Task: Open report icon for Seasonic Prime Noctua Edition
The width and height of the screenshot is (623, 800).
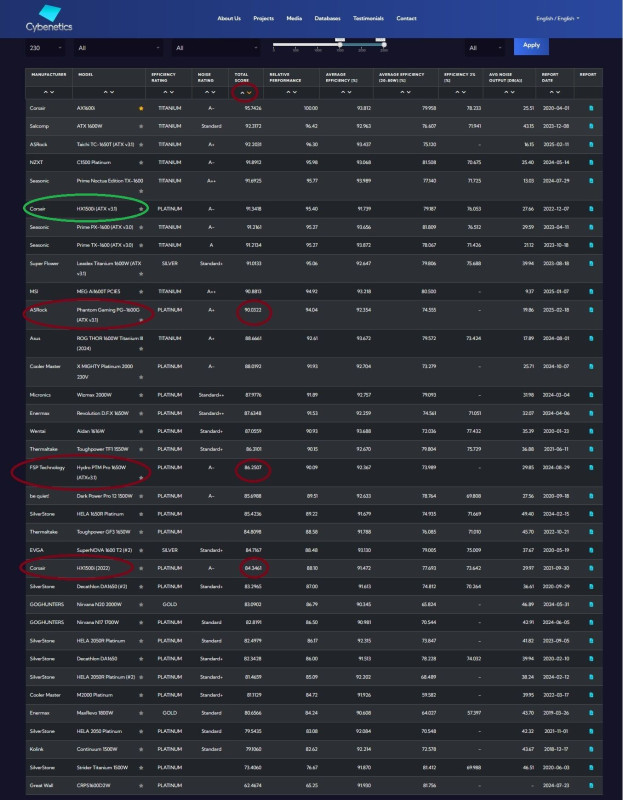Action: pyautogui.click(x=591, y=181)
